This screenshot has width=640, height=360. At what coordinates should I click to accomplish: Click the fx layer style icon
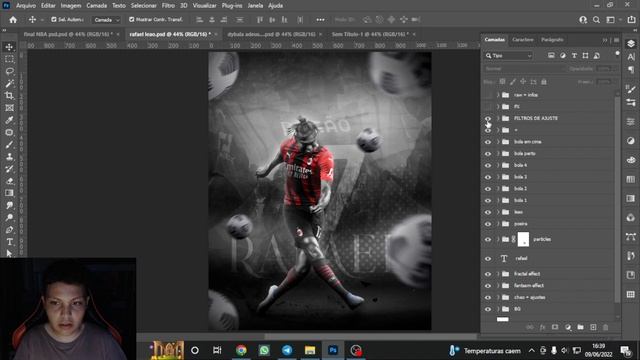542,327
